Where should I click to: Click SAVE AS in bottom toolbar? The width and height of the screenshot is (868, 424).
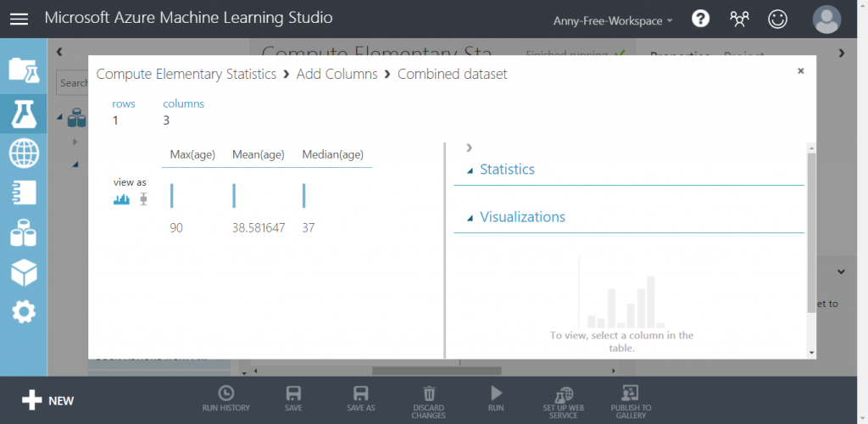click(361, 399)
